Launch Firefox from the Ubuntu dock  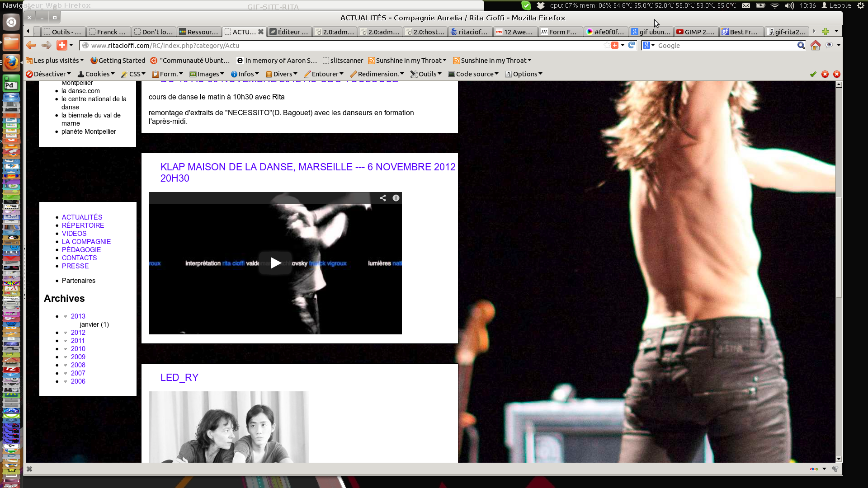pos(11,62)
